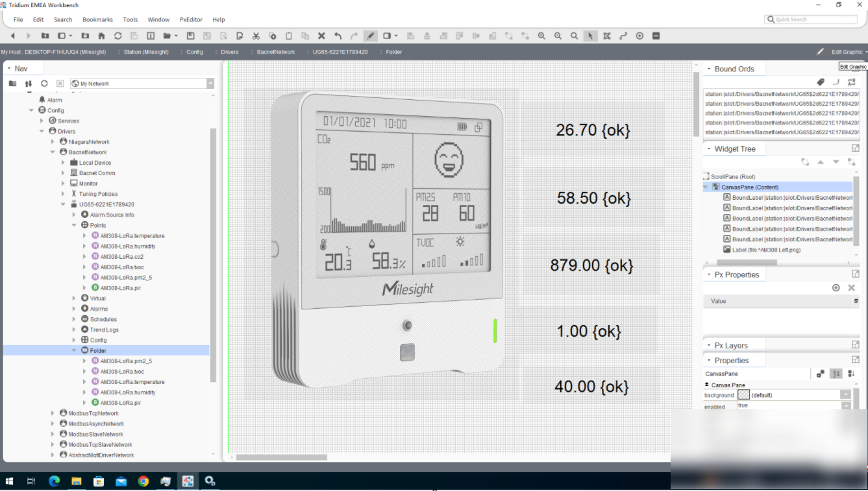This screenshot has width=868, height=491.
Task: Click the Quick Search field
Action: tap(811, 19)
